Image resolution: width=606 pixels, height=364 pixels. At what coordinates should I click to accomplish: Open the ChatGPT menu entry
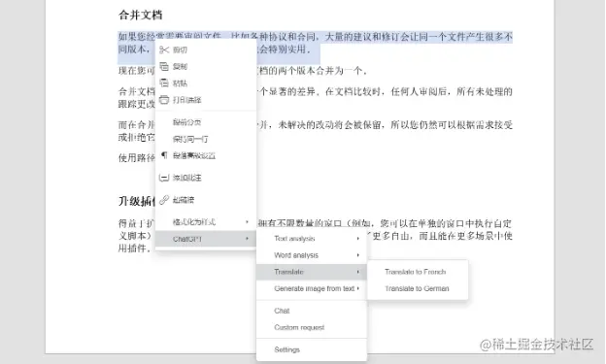coord(206,239)
